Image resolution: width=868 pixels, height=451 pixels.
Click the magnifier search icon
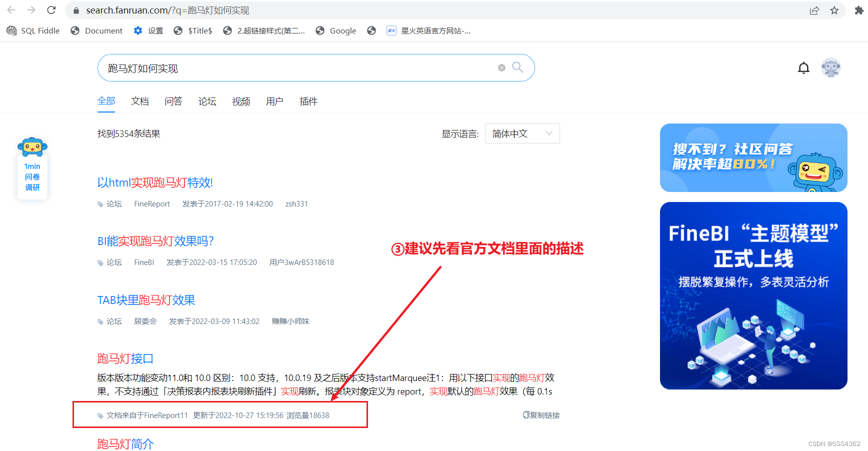click(517, 67)
